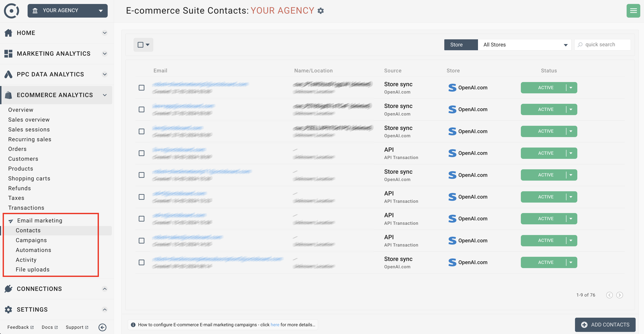
Task: Click the Store filter label
Action: click(x=461, y=45)
